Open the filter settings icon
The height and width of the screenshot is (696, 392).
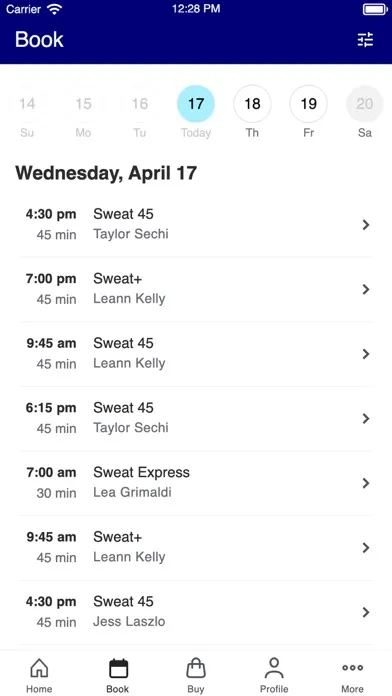[x=365, y=40]
